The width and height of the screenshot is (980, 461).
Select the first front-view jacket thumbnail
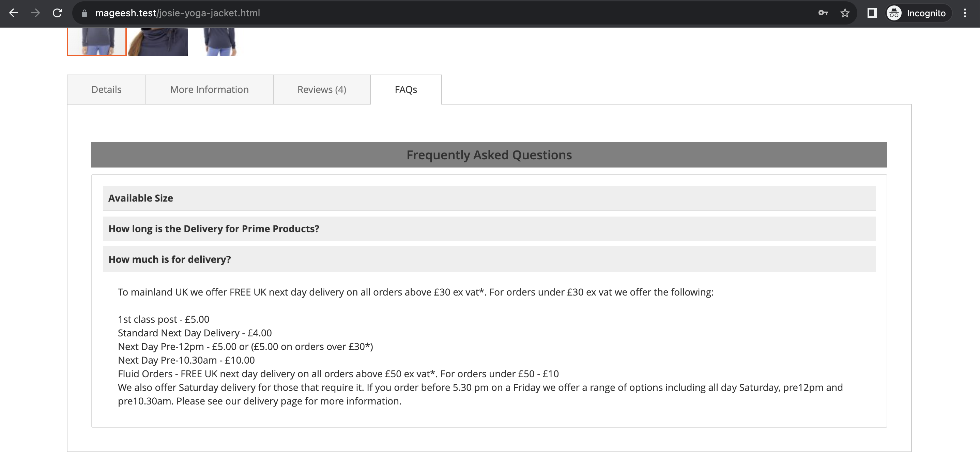97,42
